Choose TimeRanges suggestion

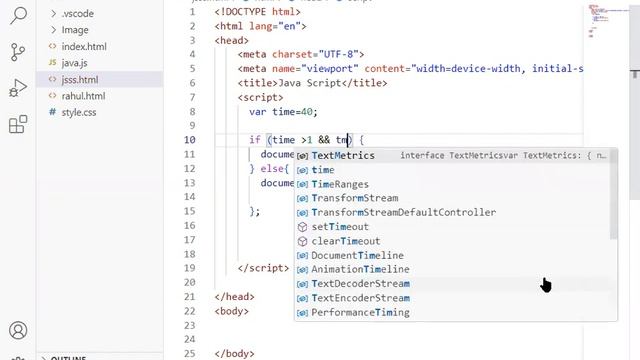coord(453,184)
